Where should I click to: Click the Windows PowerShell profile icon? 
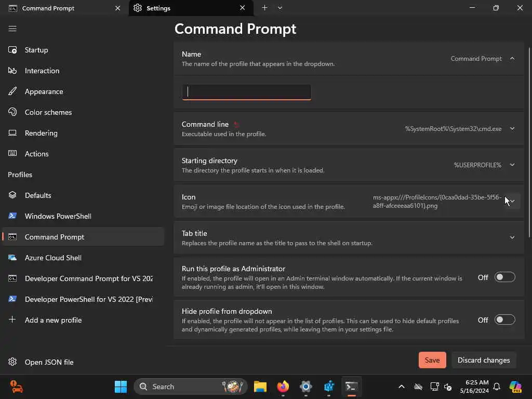point(12,216)
